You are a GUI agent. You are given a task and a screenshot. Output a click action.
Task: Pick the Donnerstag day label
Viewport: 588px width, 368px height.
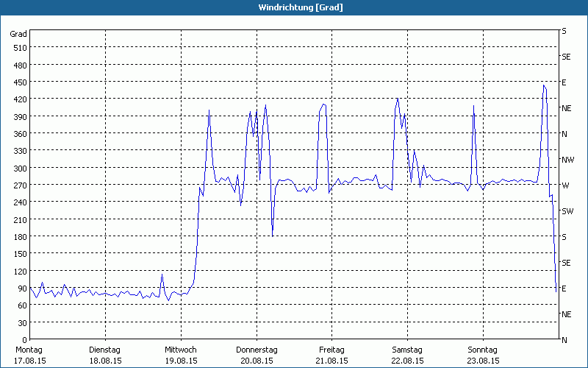click(x=257, y=350)
